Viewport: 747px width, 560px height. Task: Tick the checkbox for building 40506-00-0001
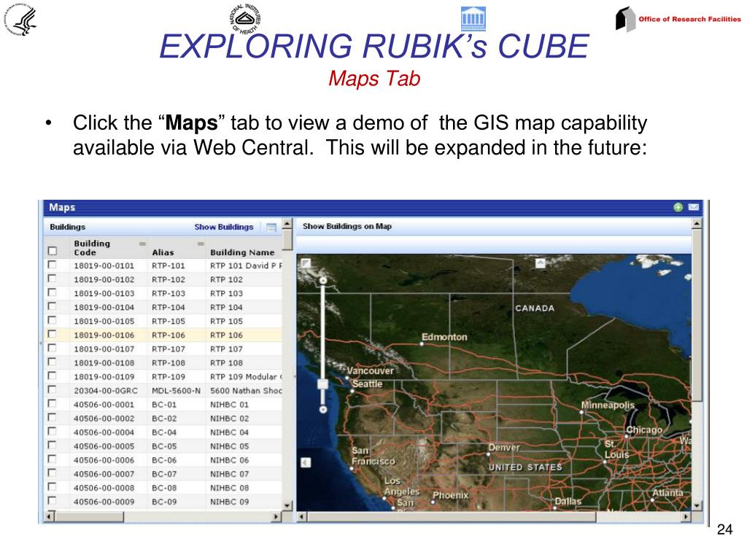pyautogui.click(x=52, y=404)
